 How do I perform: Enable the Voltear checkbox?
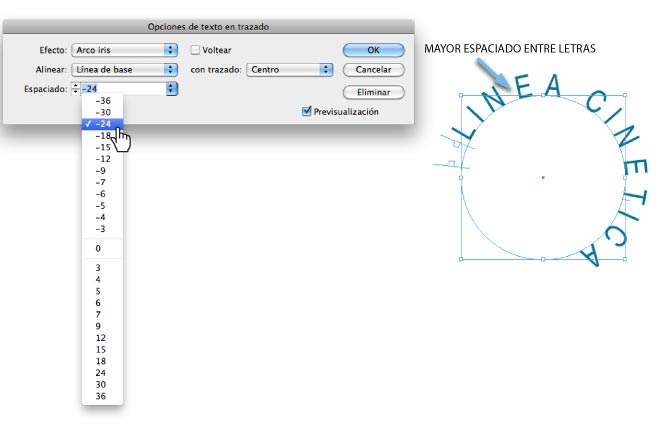pos(195,50)
